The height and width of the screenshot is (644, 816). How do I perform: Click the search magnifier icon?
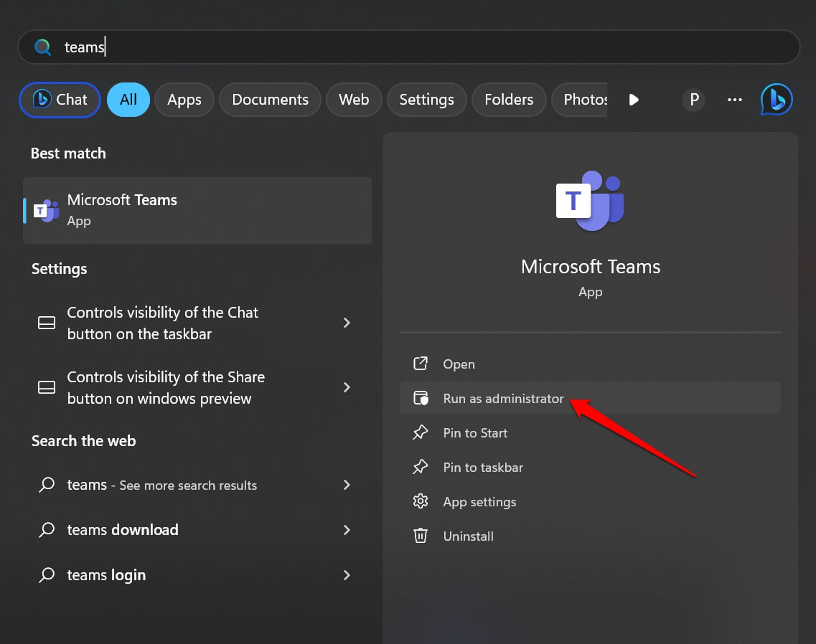[42, 47]
